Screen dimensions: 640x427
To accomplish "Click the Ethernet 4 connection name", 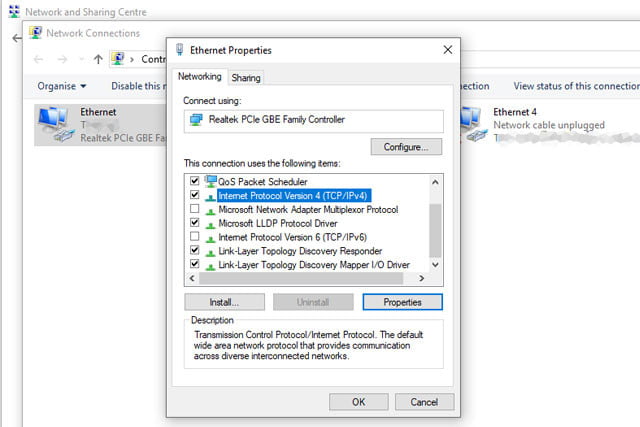I will pos(515,112).
